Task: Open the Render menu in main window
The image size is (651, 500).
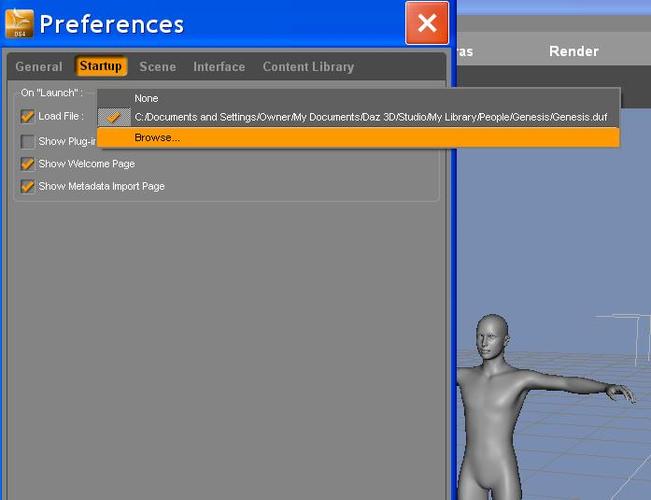Action: coord(573,51)
